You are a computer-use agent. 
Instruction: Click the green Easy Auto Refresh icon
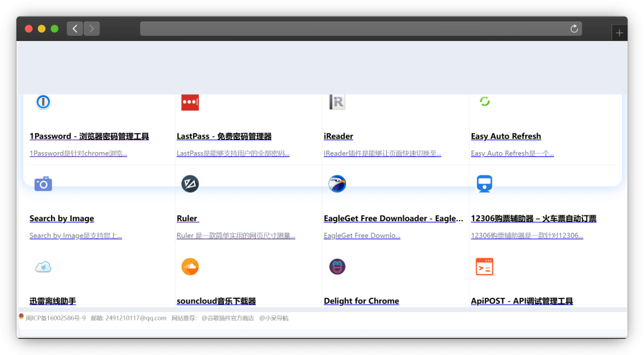[x=484, y=102]
